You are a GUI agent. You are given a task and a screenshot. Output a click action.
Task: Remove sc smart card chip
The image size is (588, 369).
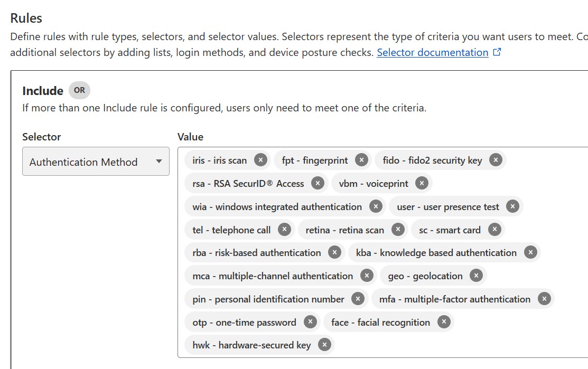[x=494, y=230]
